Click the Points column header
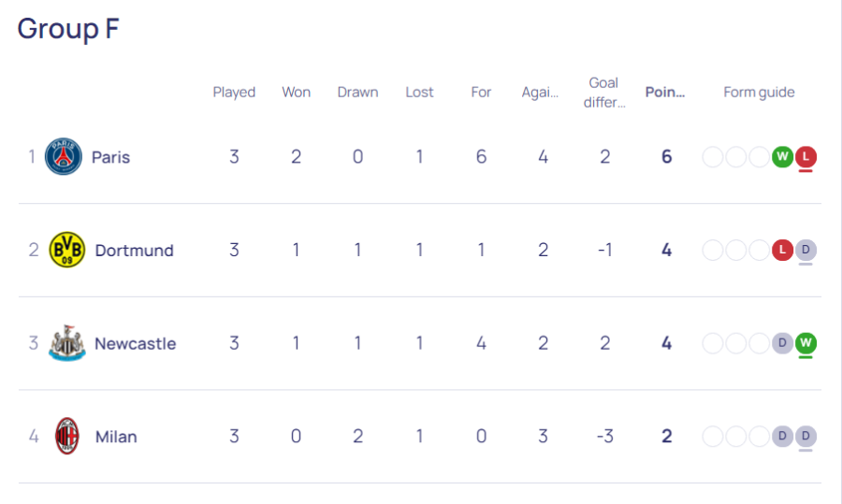The image size is (842, 504). [x=665, y=93]
